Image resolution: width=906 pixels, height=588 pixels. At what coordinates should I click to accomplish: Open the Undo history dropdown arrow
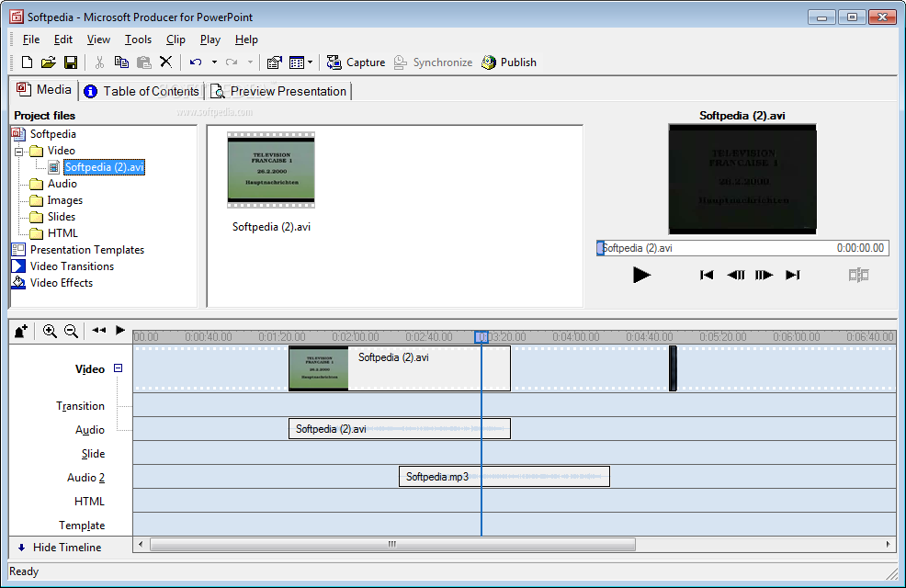coord(214,62)
